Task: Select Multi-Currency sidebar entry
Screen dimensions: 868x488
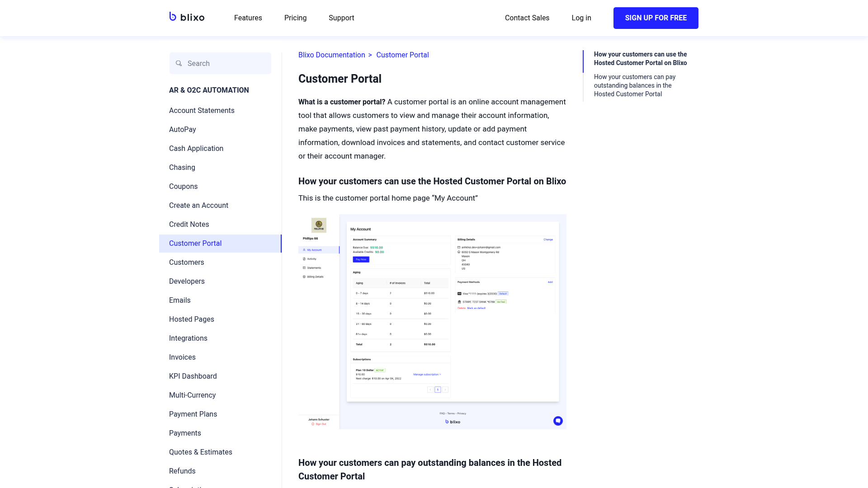Action: pyautogui.click(x=192, y=395)
